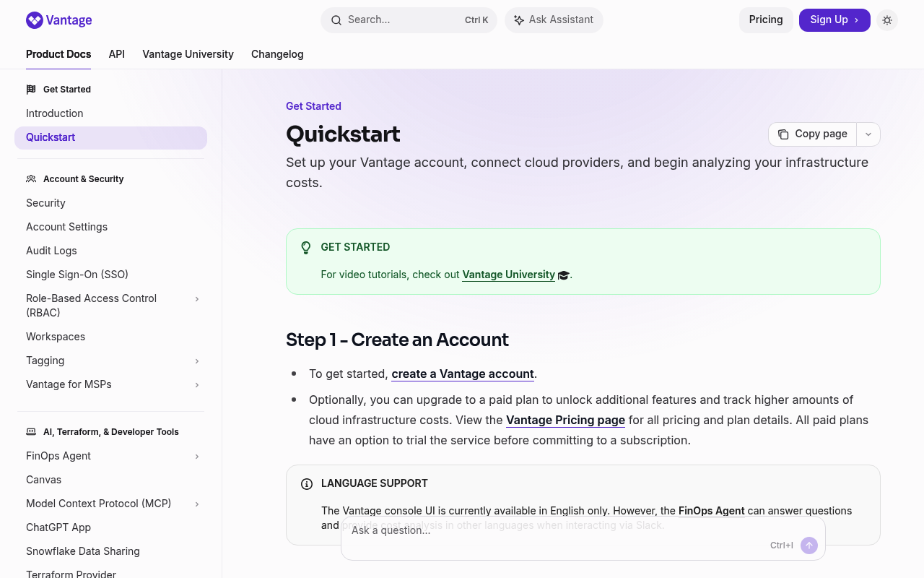The image size is (924, 578).
Task: Open the Copy page dropdown arrow
Action: pos(868,134)
